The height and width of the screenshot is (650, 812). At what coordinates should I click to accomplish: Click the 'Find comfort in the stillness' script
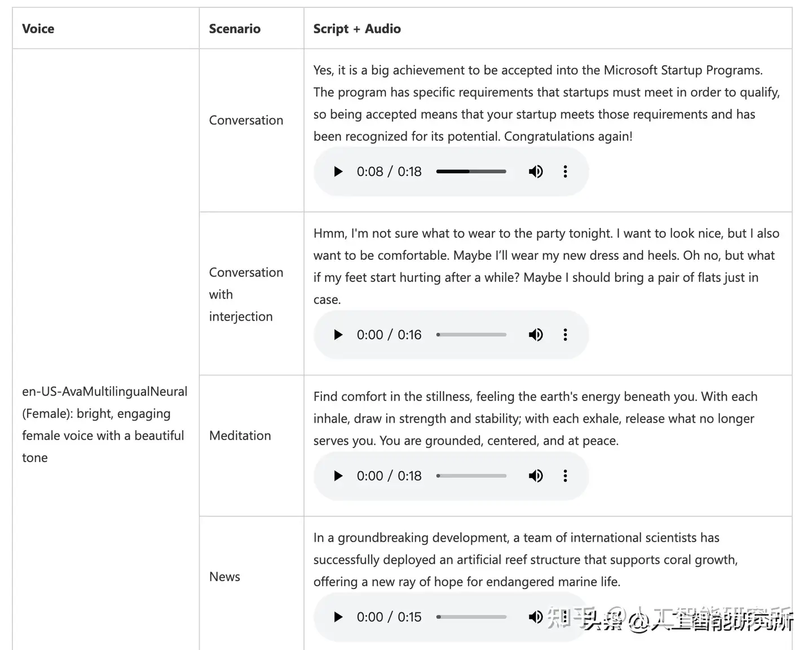[535, 419]
